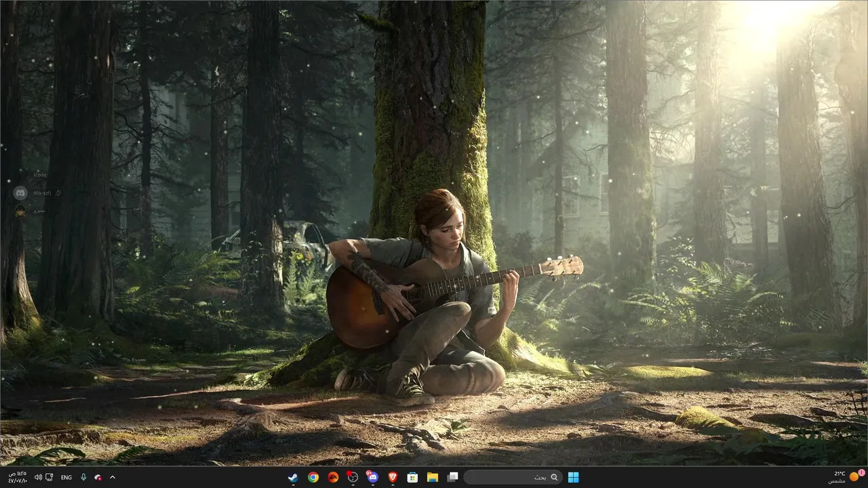This screenshot has height=488, width=868.
Task: Open the EA app taskbar icon
Action: (x=333, y=477)
